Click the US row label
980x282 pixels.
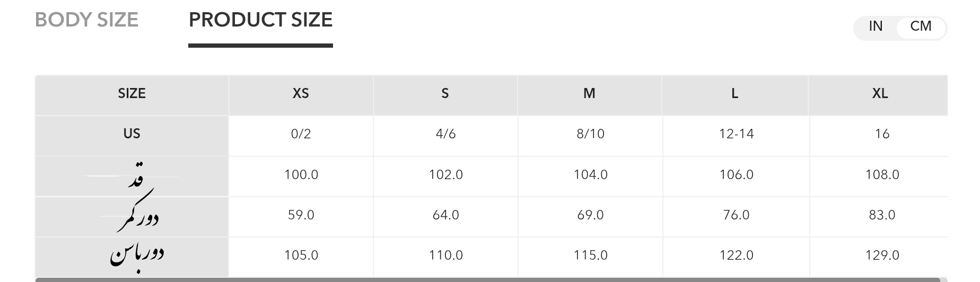tap(132, 134)
